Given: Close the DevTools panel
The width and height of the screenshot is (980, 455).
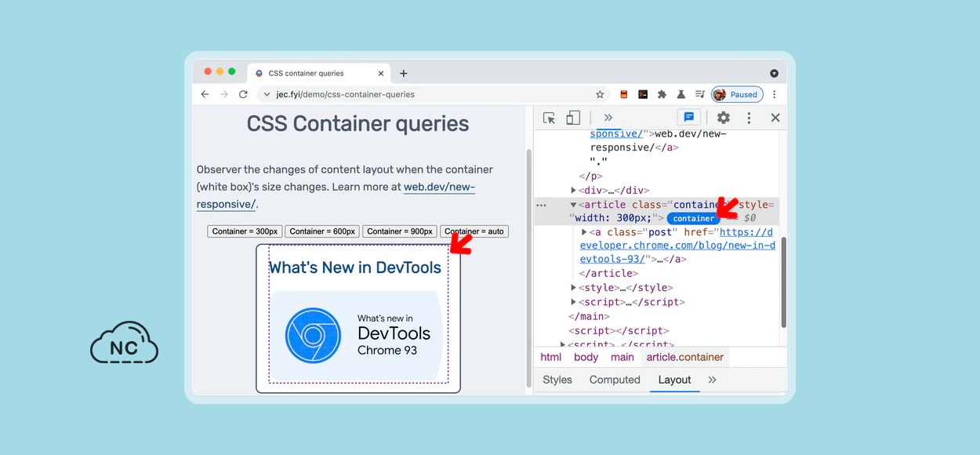Looking at the screenshot, I should coord(775,118).
